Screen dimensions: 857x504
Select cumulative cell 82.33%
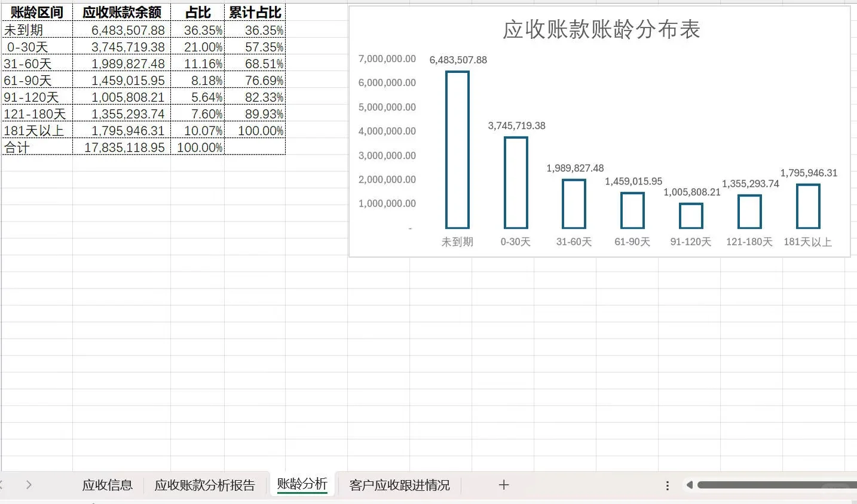click(255, 97)
